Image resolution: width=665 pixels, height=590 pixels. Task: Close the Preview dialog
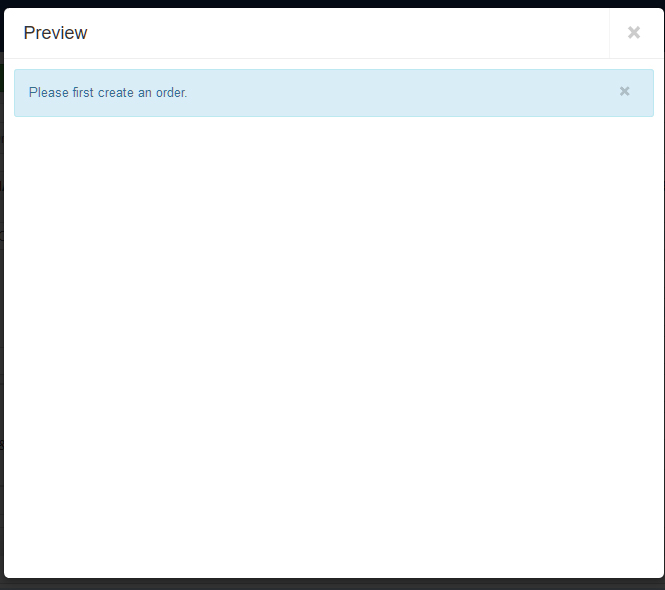[634, 33]
